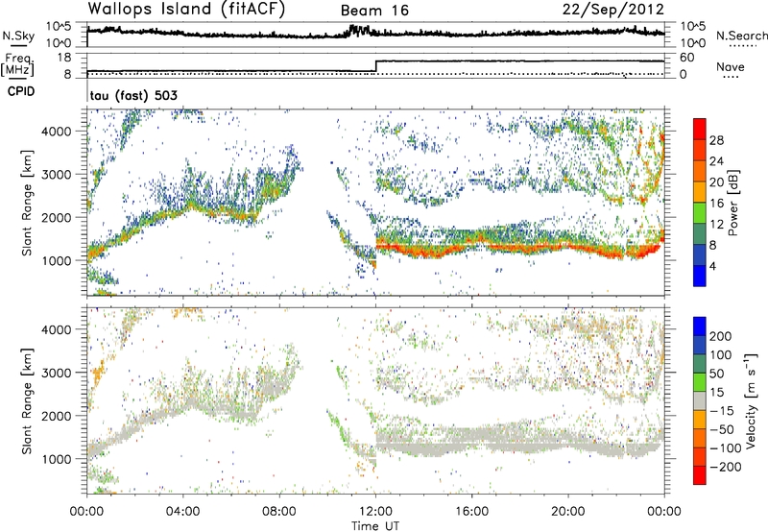Click the '20:00' time axis label
The width and height of the screenshot is (768, 532).
coord(568,512)
